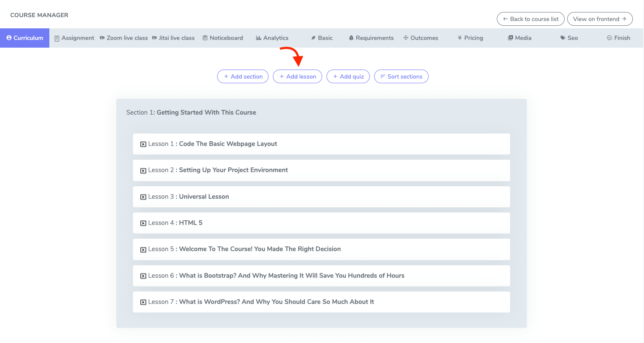Click Add quiz button

pos(348,76)
